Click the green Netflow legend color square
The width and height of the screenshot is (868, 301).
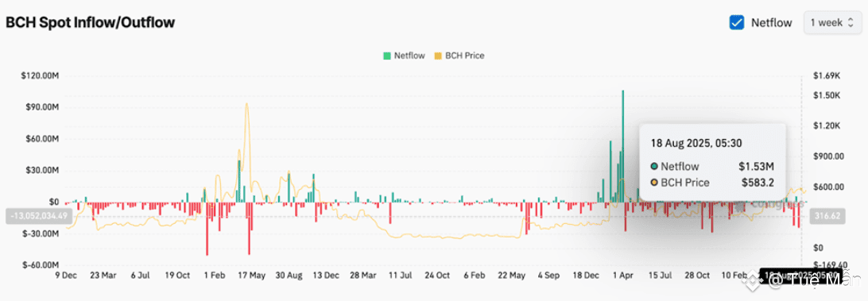[387, 56]
